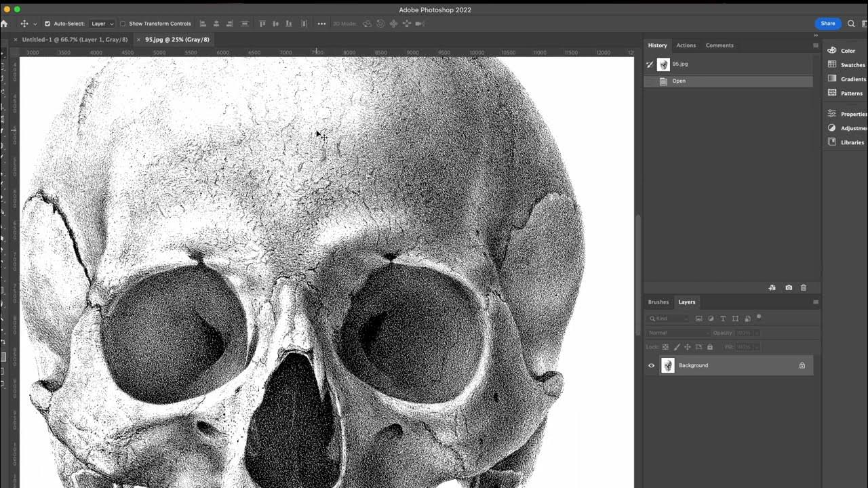The width and height of the screenshot is (868, 488).
Task: Toggle lock position in Layers panel
Action: 687,347
